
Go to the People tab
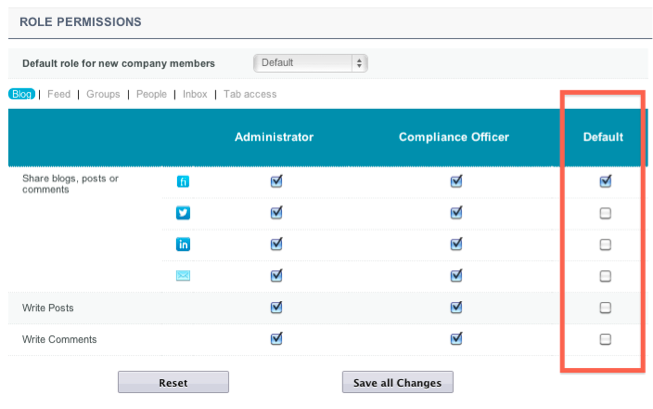click(151, 94)
